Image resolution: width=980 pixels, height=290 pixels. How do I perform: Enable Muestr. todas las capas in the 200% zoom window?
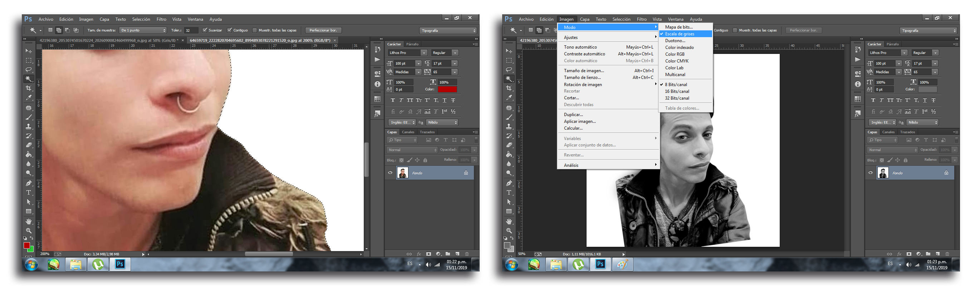click(x=255, y=30)
